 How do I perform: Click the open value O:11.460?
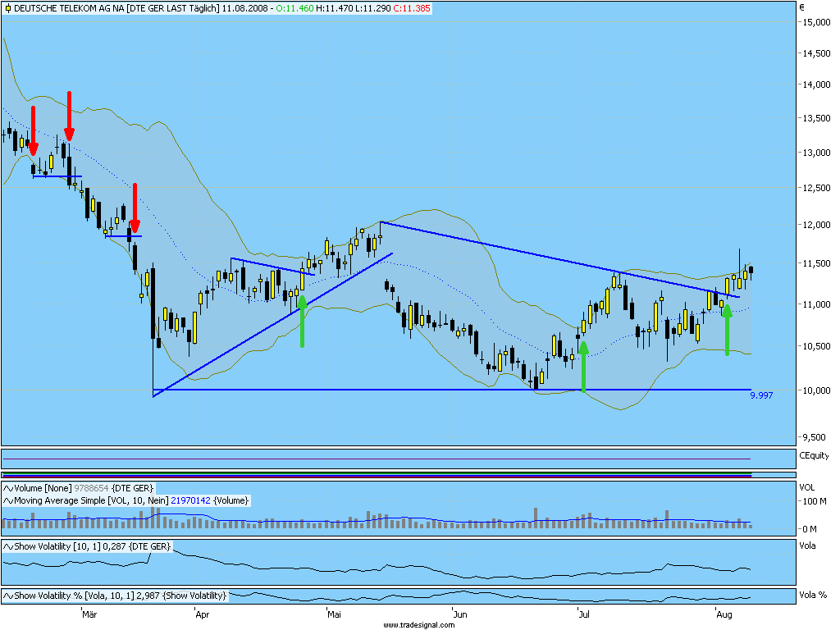point(294,8)
